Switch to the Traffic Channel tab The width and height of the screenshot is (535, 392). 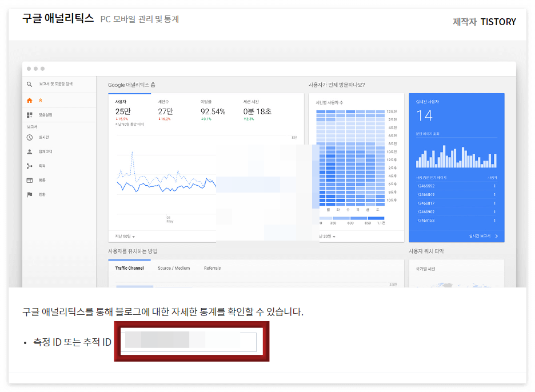pos(129,268)
